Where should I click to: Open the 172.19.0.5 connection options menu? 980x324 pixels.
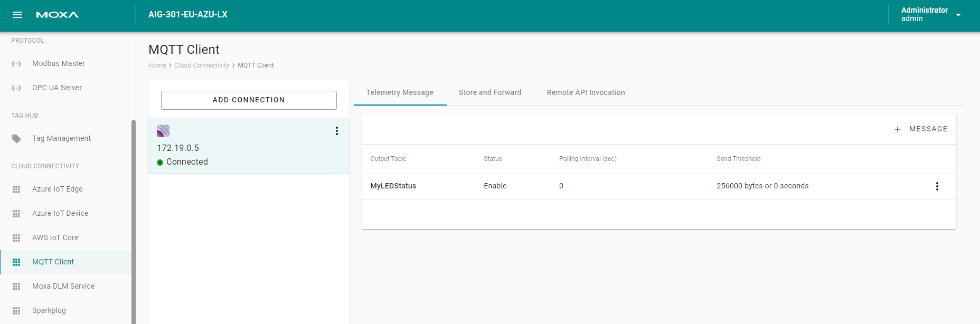click(x=337, y=131)
